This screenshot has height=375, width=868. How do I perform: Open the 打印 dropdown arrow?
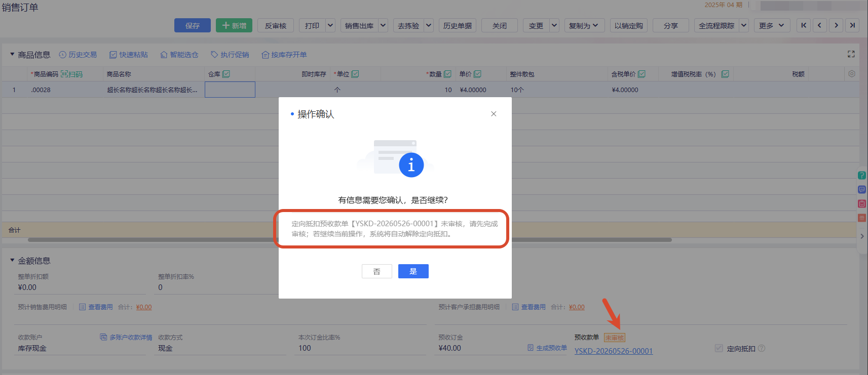(330, 25)
